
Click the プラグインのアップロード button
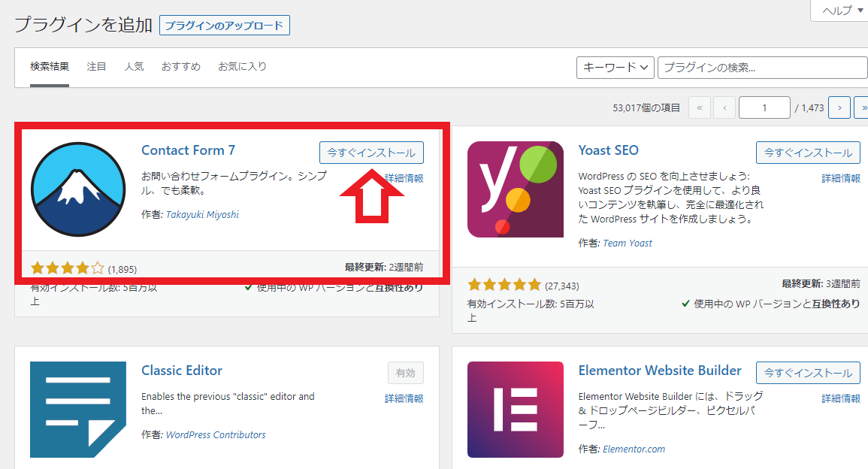(x=224, y=26)
